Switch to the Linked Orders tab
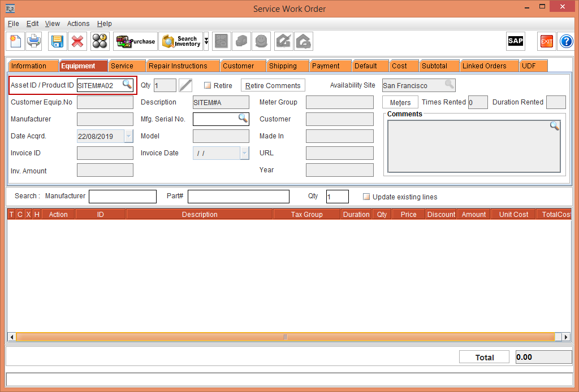Image resolution: width=579 pixels, height=392 pixels. tap(484, 66)
